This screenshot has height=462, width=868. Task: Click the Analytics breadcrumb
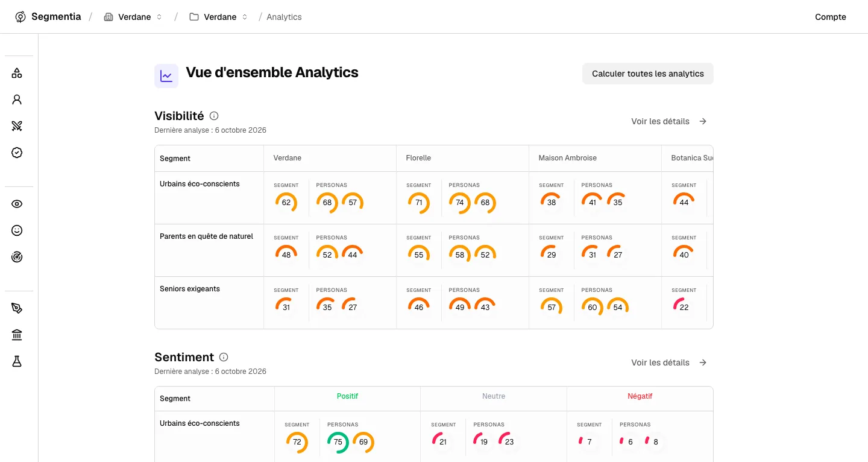coord(284,17)
